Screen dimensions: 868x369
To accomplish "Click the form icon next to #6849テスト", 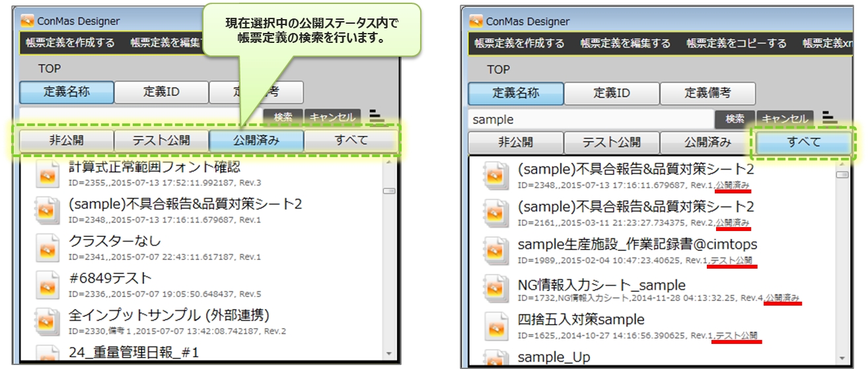I will pos(48,285).
